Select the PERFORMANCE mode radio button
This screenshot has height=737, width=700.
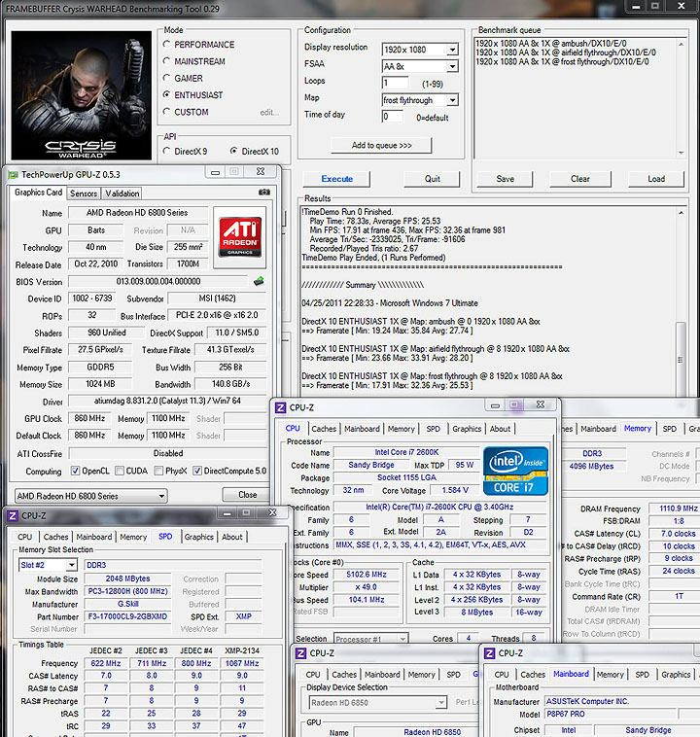[166, 44]
